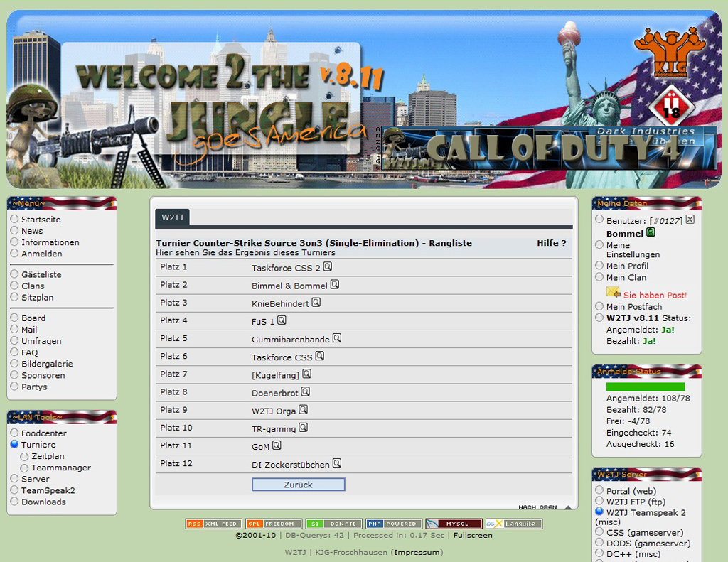Open details icon for Taskforce CSS 2

(x=328, y=266)
